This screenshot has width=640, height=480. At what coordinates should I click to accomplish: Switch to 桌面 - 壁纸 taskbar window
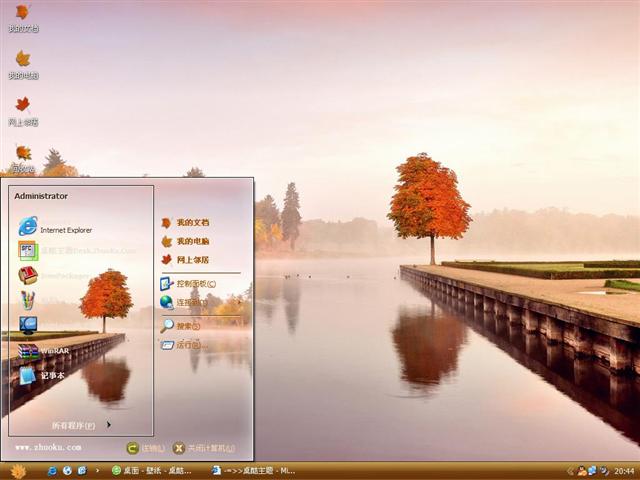point(151,471)
